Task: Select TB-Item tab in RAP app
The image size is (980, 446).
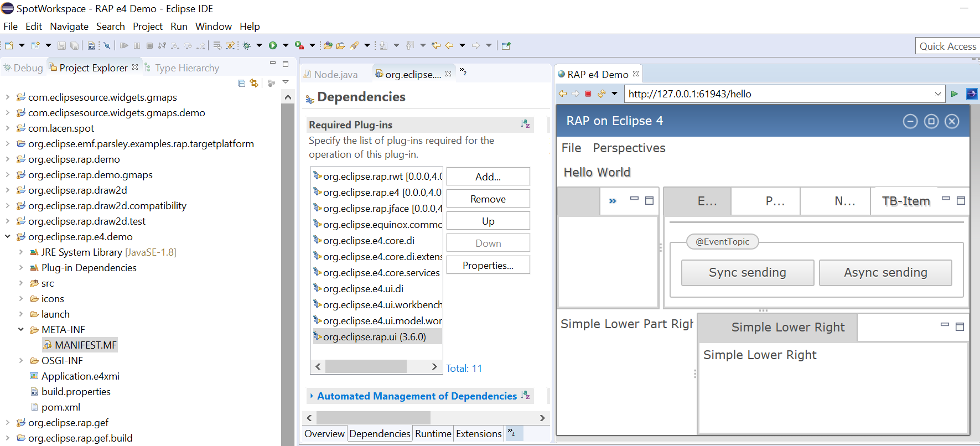Action: (905, 201)
